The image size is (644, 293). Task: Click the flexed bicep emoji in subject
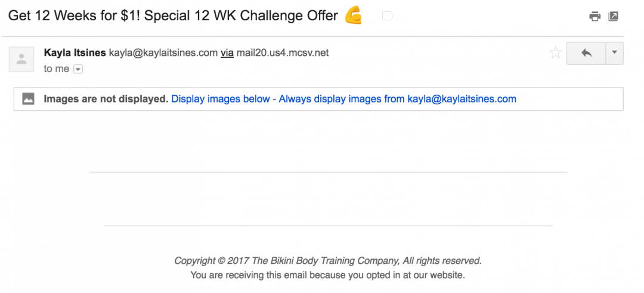coord(353,16)
